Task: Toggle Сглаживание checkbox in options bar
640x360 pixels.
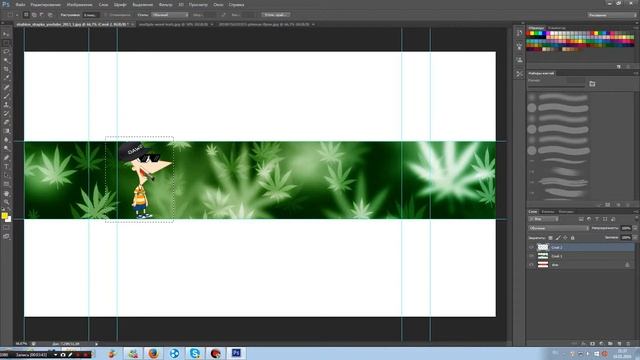Action: (106, 15)
